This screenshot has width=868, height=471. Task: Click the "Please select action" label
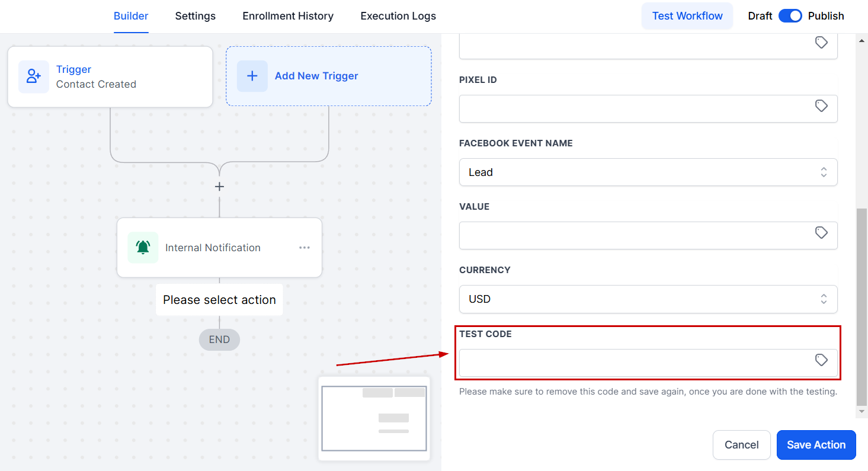tap(219, 300)
